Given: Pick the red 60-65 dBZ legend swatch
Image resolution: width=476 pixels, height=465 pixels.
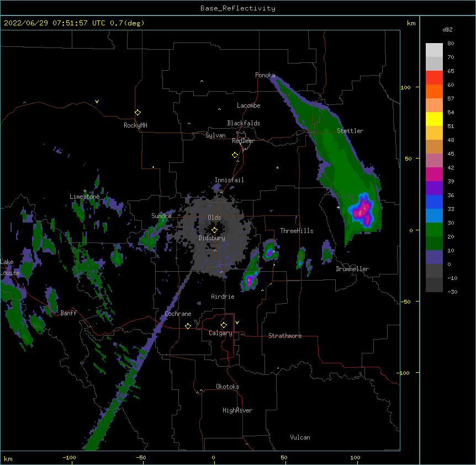Looking at the screenshot, I should [434, 77].
